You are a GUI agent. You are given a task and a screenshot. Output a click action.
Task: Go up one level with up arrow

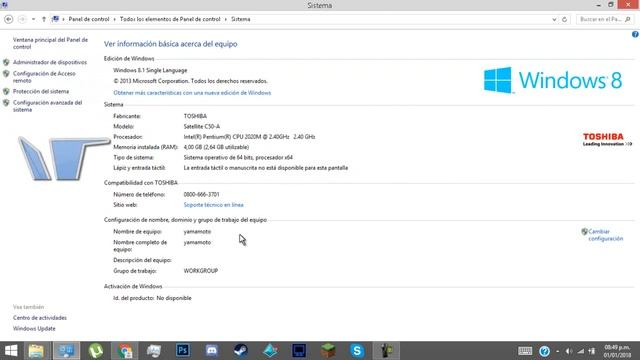click(x=44, y=19)
